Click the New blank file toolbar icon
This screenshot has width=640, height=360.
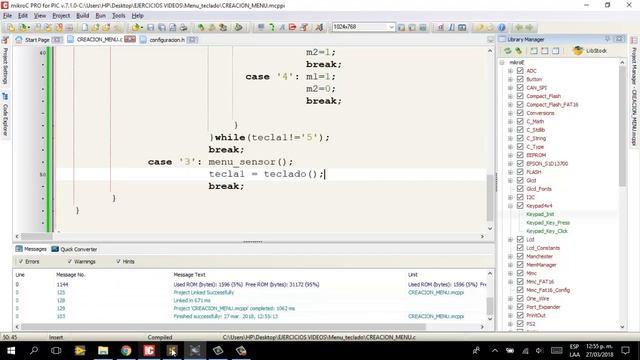click(84, 27)
